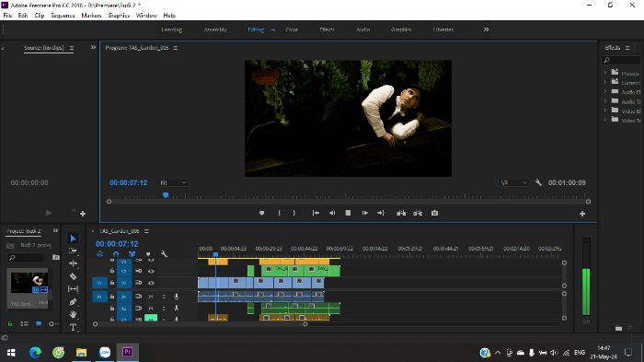Select the Hand tool
This screenshot has height=362, width=644.
pyautogui.click(x=73, y=315)
